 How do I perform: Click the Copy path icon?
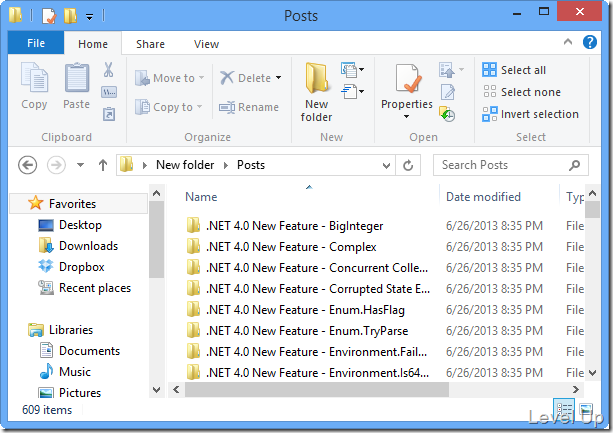click(x=109, y=92)
